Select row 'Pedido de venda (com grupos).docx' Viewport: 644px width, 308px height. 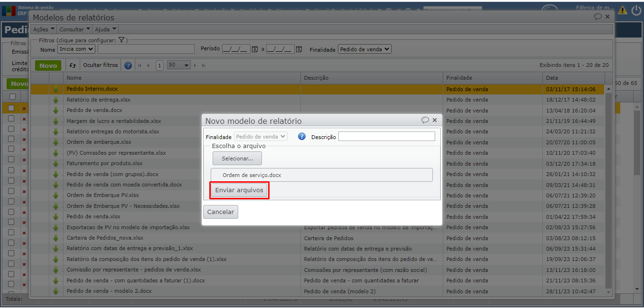(x=317, y=174)
